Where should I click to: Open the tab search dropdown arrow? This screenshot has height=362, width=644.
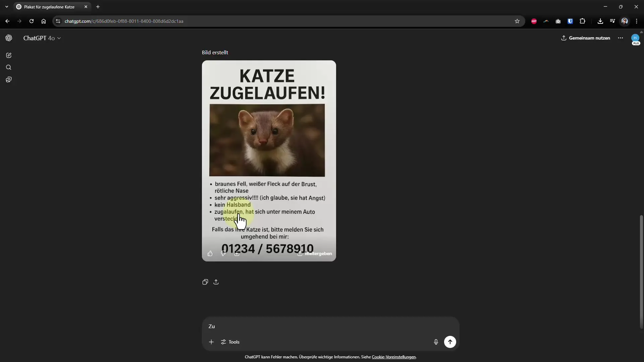pyautogui.click(x=7, y=7)
